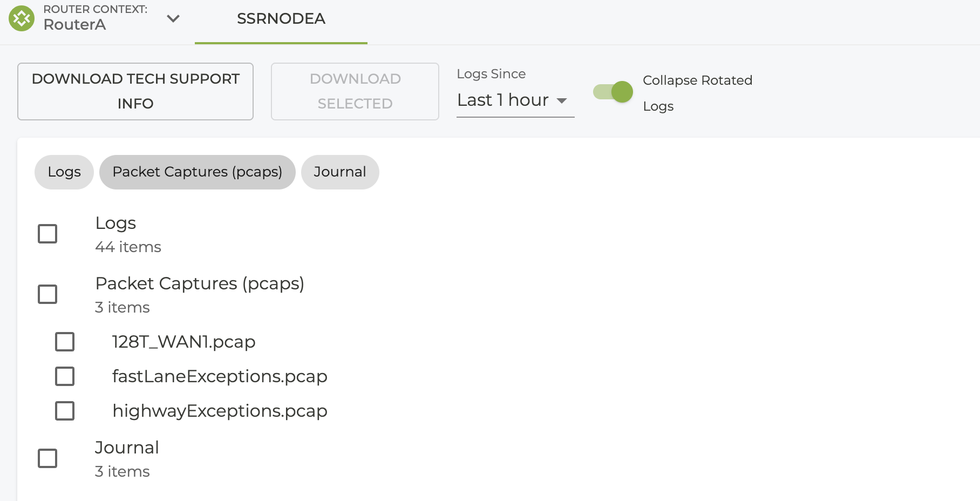Viewport: 980px width, 501px height.
Task: Select the Packet Captures (pcaps) chip
Action: [198, 172]
